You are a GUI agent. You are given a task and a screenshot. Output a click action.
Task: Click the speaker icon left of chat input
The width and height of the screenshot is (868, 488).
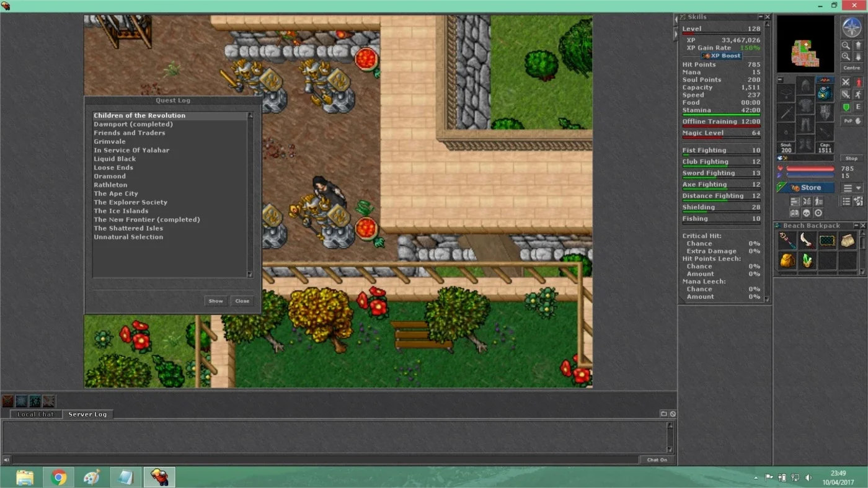tap(6, 460)
